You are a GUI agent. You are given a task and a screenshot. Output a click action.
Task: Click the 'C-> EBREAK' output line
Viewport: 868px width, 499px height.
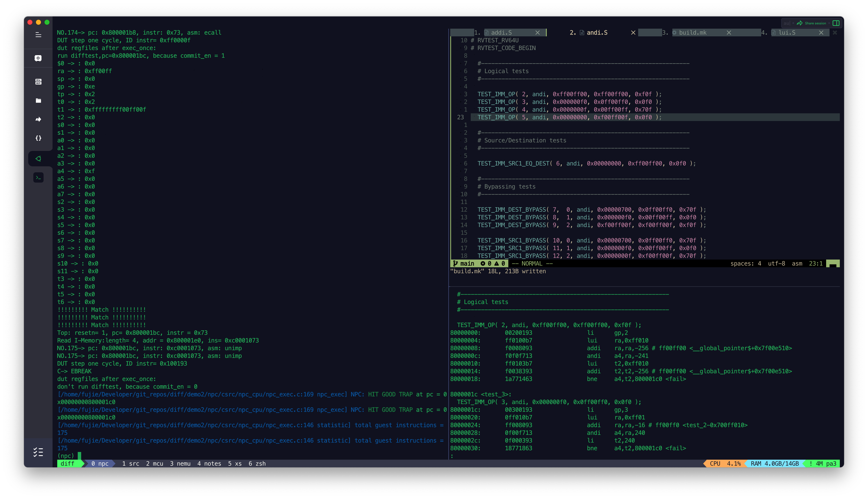pos(74,371)
